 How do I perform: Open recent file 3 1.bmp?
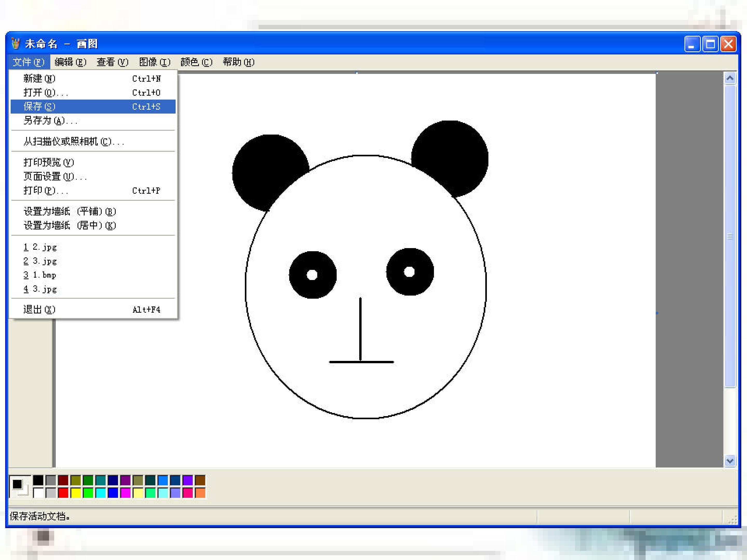click(x=93, y=275)
